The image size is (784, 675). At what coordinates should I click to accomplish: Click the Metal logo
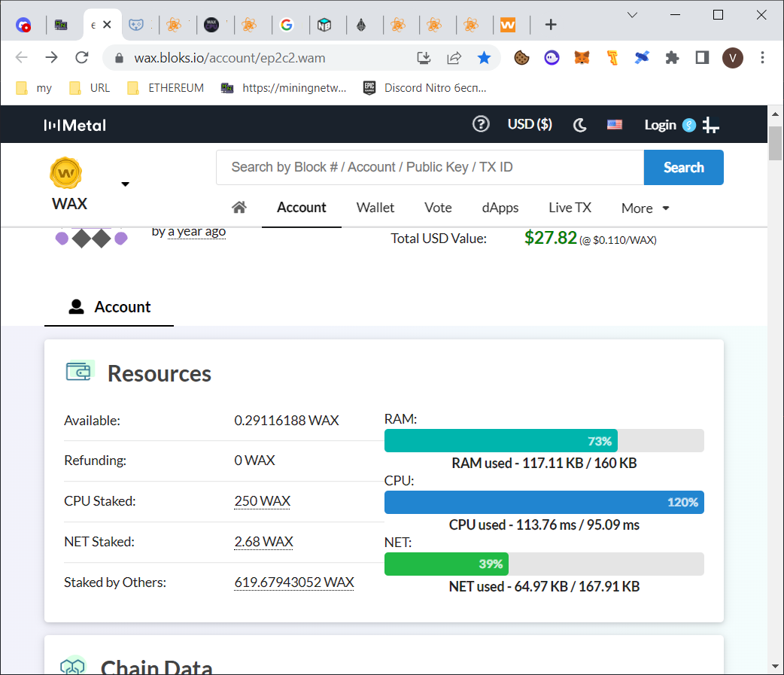[75, 125]
